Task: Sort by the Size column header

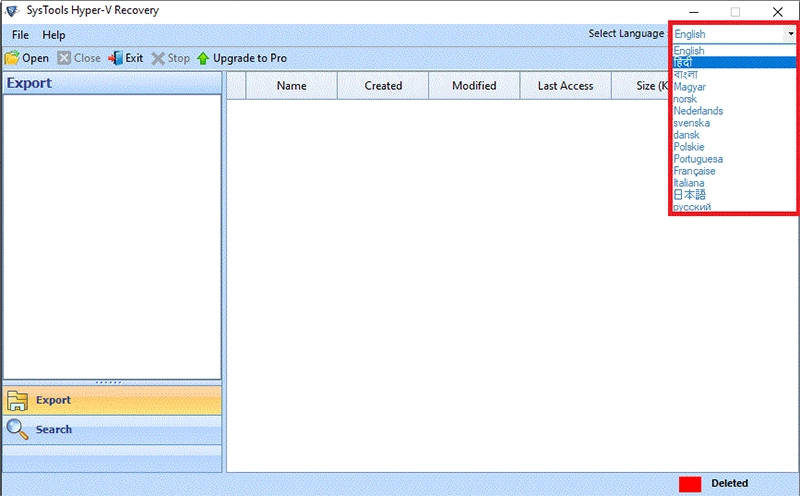Action: tap(640, 86)
